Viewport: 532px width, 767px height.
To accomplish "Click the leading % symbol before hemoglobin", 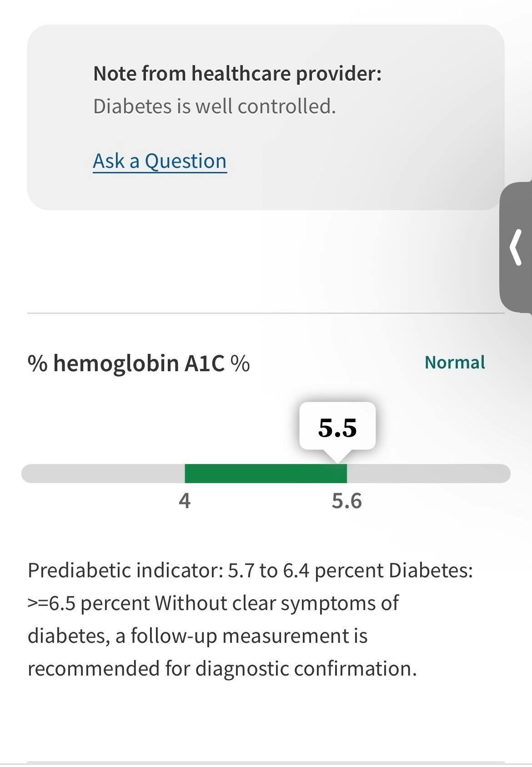I will click(x=37, y=363).
